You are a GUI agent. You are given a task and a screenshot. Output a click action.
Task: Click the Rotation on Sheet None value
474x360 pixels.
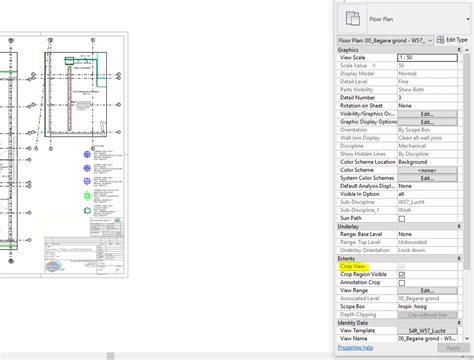pyautogui.click(x=427, y=106)
